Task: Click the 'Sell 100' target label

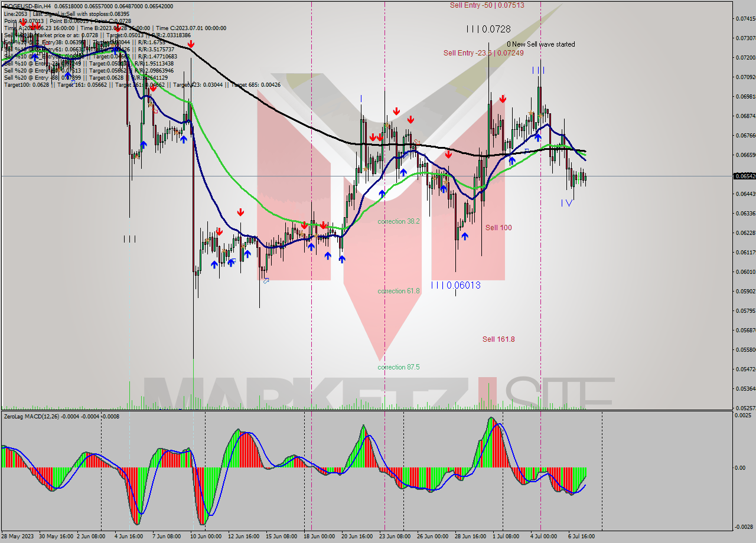Action: point(498,228)
